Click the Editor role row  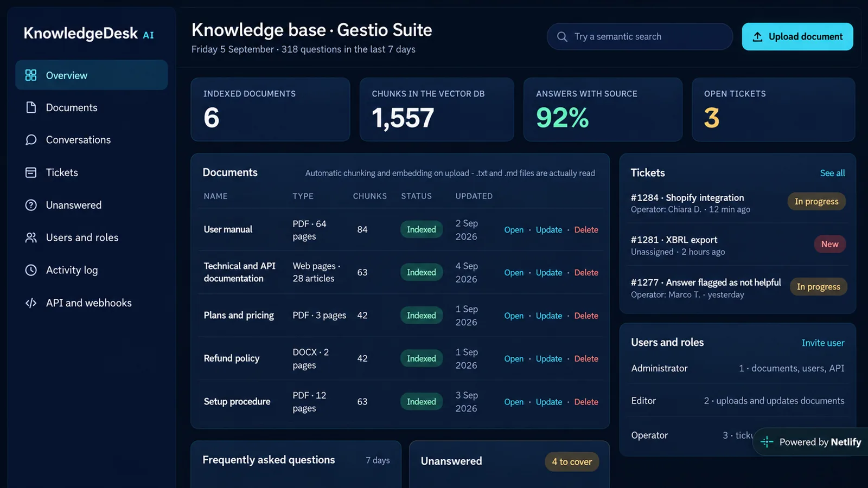738,401
